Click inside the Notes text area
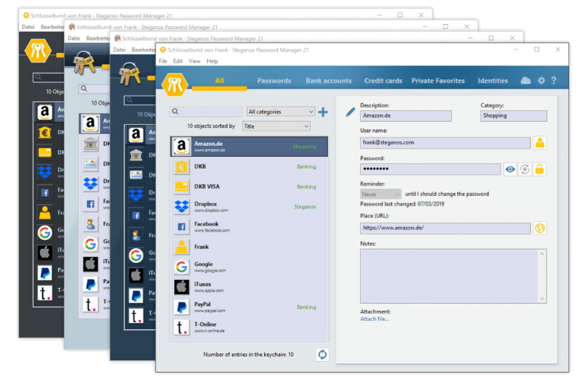The height and width of the screenshot is (376, 588). (449, 276)
